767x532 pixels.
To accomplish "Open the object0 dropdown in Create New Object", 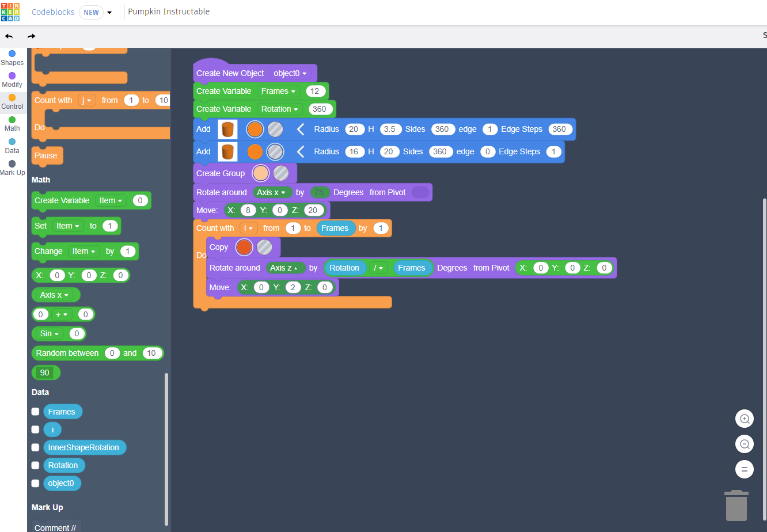I will click(x=291, y=73).
